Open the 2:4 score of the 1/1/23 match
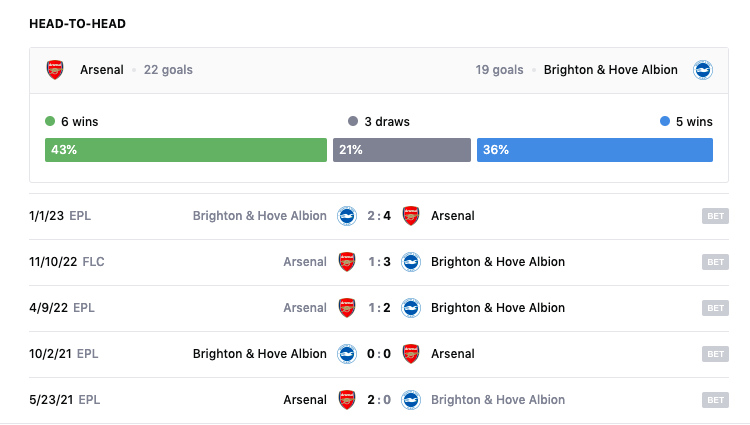This screenshot has width=750, height=425. [378, 216]
